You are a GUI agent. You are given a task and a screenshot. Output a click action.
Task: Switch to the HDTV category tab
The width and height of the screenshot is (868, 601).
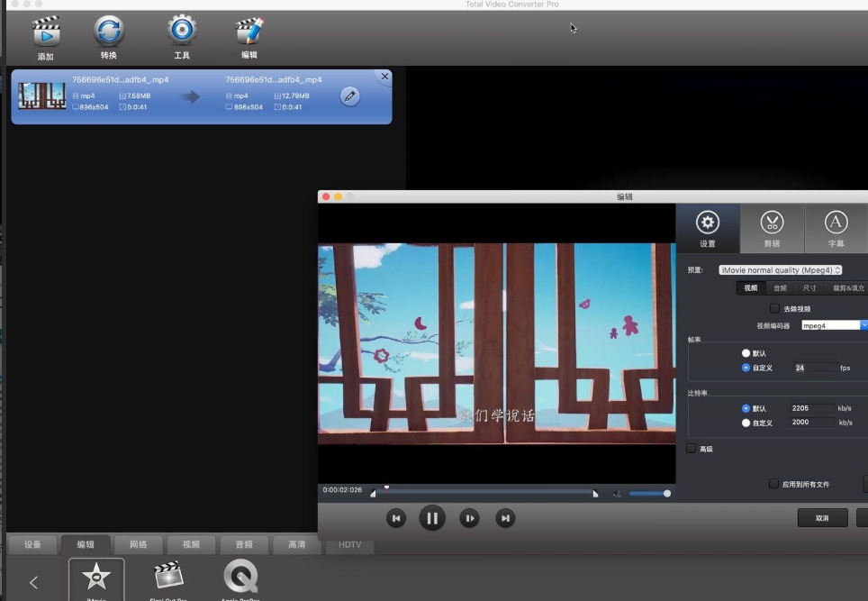click(350, 544)
